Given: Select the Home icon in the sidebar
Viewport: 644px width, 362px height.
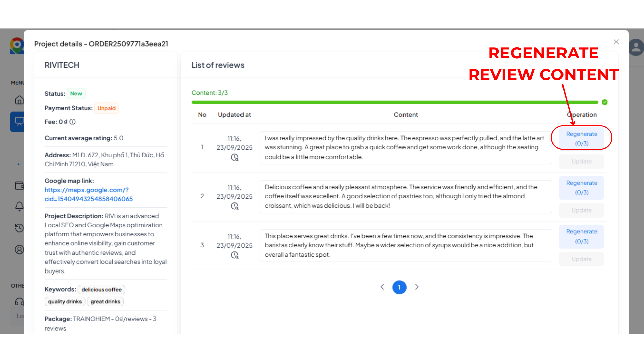Looking at the screenshot, I should pos(19,100).
